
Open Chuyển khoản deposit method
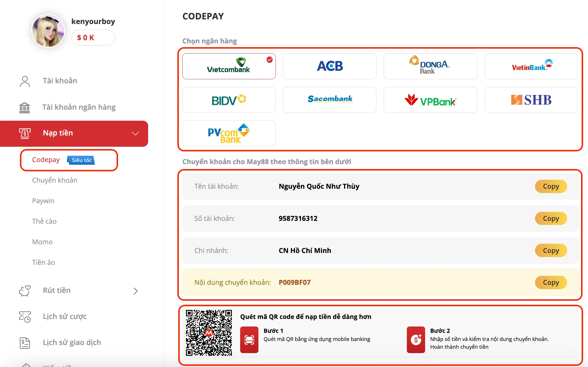55,180
